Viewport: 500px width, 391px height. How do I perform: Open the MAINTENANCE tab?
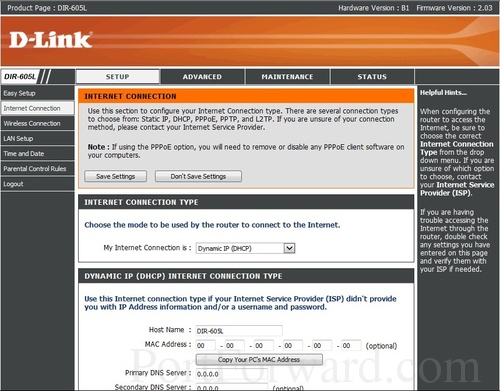(x=287, y=77)
